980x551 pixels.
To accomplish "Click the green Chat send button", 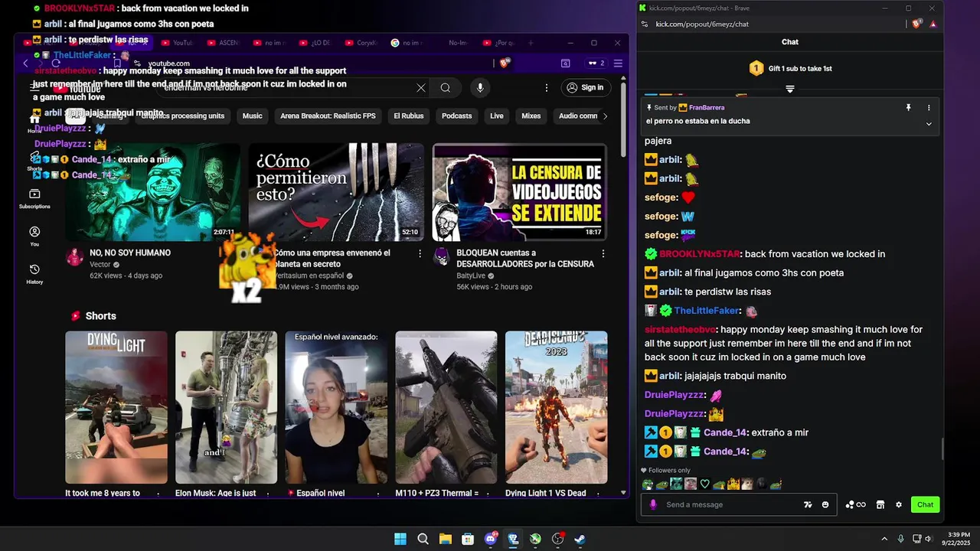I will 926,504.
